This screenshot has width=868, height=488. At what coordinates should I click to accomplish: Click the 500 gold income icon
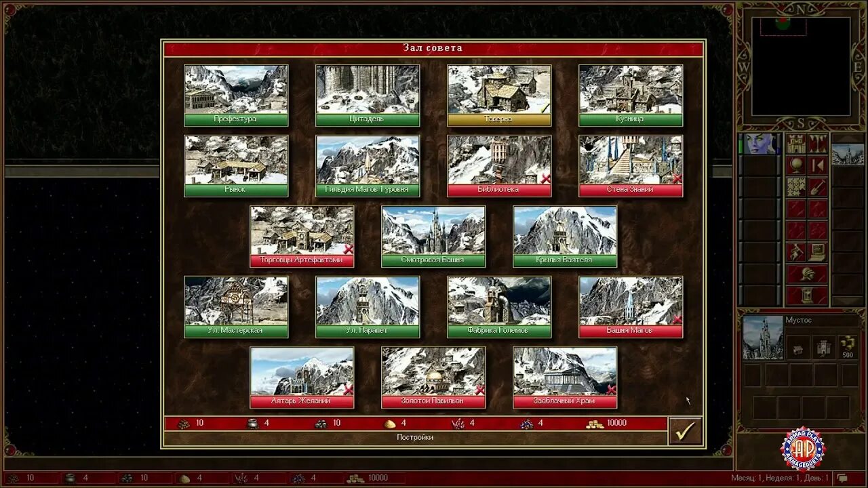click(848, 346)
